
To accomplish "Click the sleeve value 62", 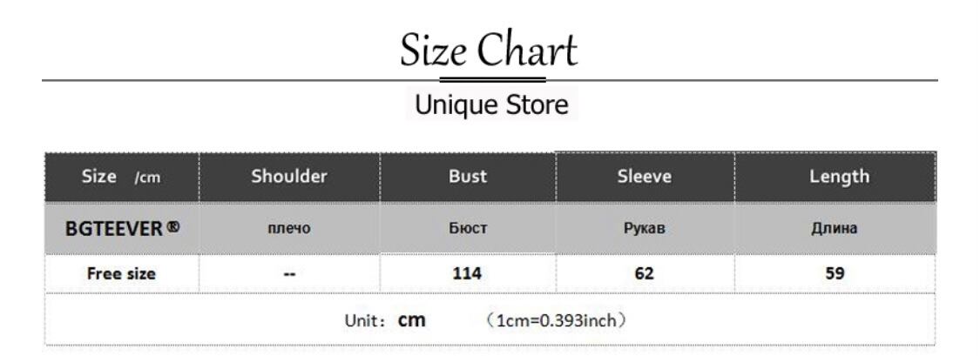I will click(645, 273).
